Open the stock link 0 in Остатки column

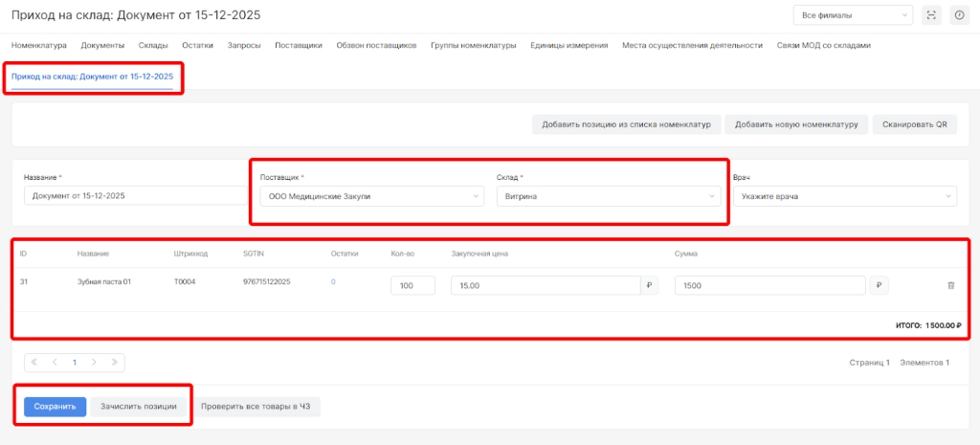334,282
